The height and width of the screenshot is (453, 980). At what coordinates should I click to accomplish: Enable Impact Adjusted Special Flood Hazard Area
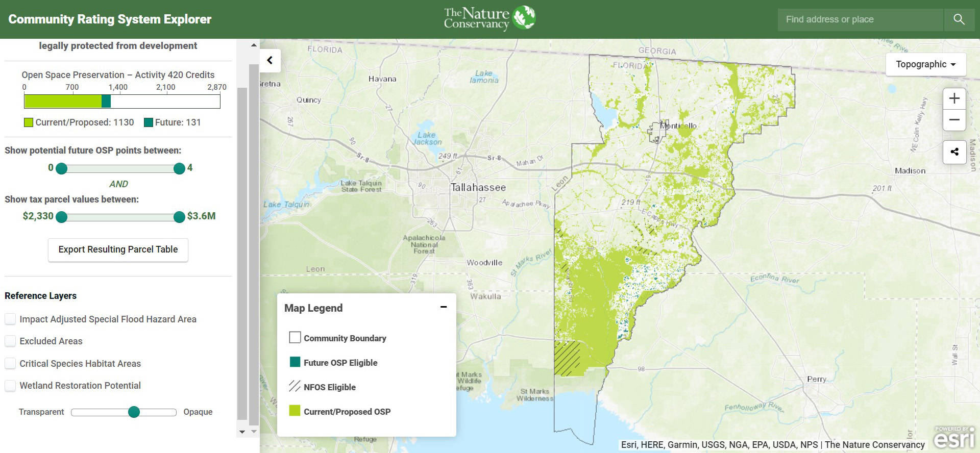click(x=10, y=319)
